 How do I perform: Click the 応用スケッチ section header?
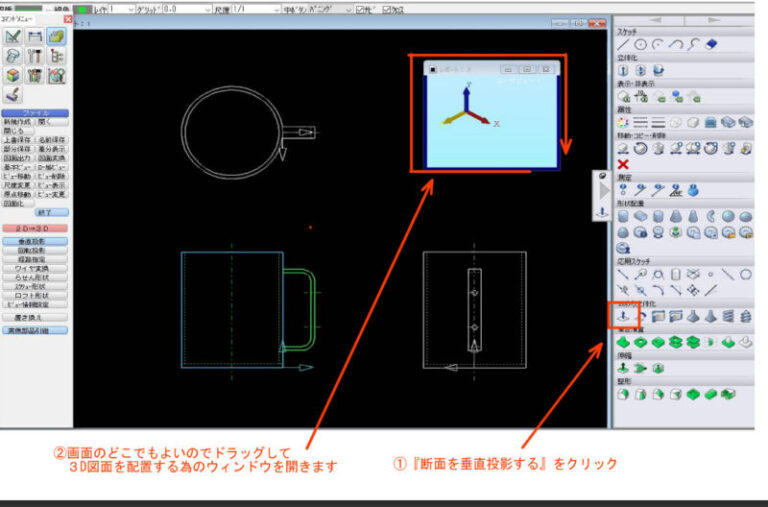(x=633, y=262)
